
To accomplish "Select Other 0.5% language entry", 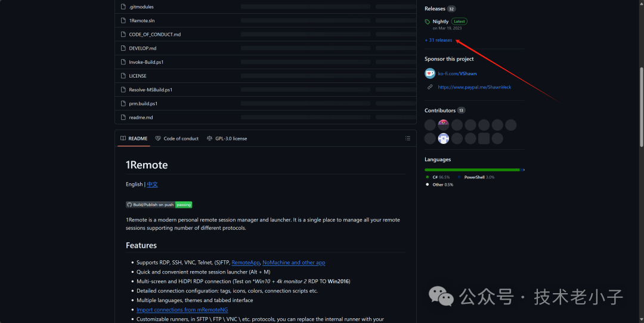I will point(439,184).
